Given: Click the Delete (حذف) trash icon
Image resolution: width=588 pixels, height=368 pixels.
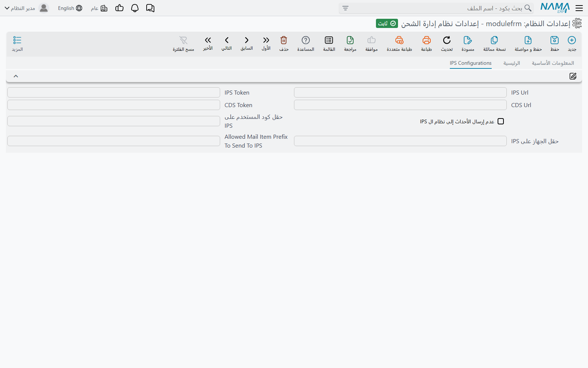Looking at the screenshot, I should coord(284,40).
